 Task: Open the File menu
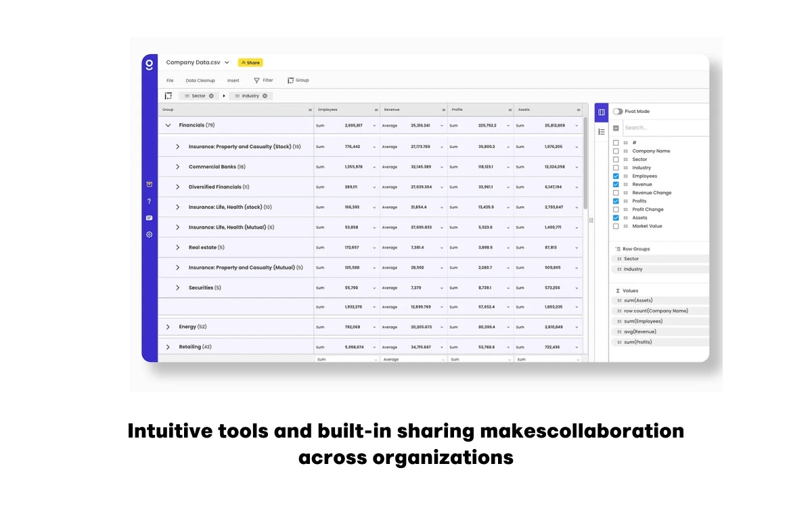[170, 80]
